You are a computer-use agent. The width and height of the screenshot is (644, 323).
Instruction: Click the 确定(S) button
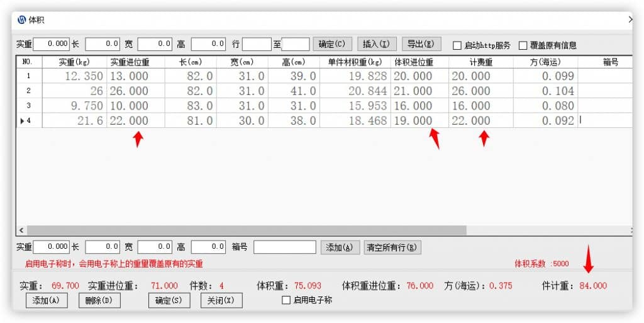click(169, 300)
